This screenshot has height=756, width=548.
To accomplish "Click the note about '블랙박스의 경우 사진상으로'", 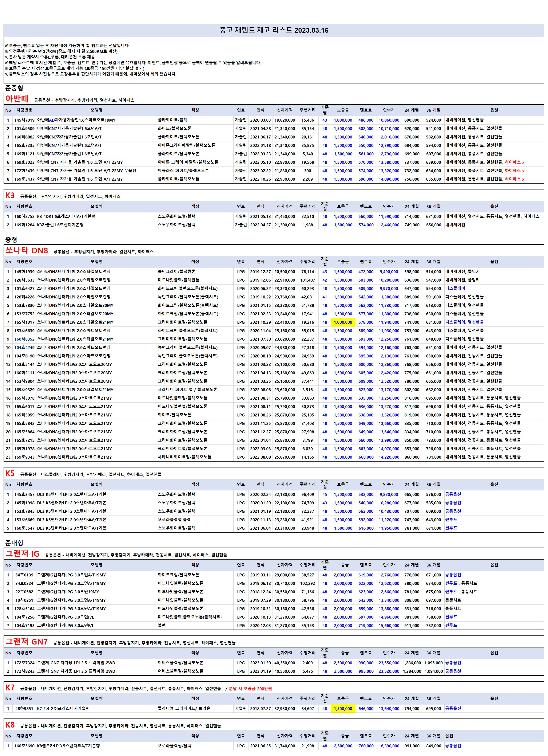I will click(x=91, y=74).
